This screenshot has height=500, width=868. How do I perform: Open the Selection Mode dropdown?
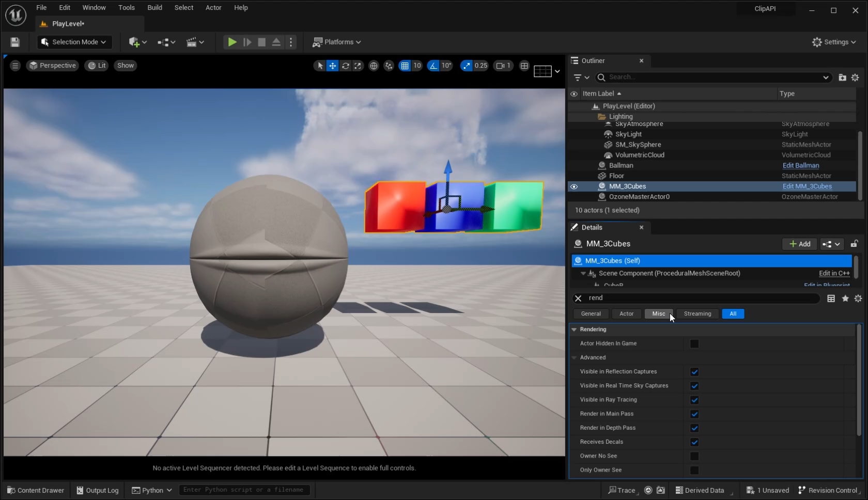[x=74, y=42]
